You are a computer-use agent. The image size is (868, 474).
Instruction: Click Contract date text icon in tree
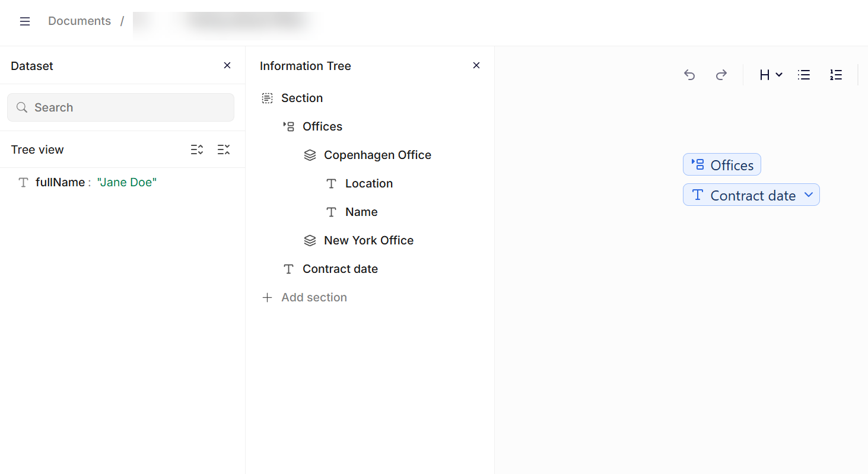289,269
